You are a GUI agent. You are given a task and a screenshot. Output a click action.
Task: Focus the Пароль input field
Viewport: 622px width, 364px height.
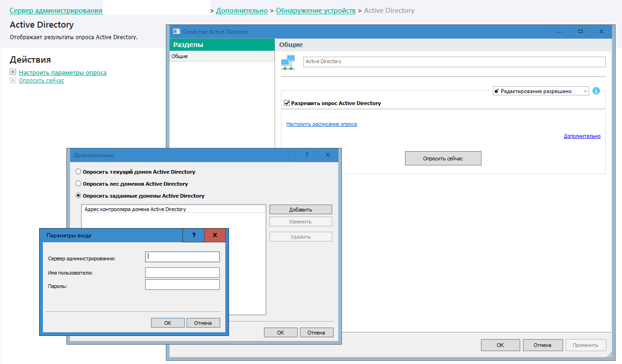pyautogui.click(x=182, y=285)
